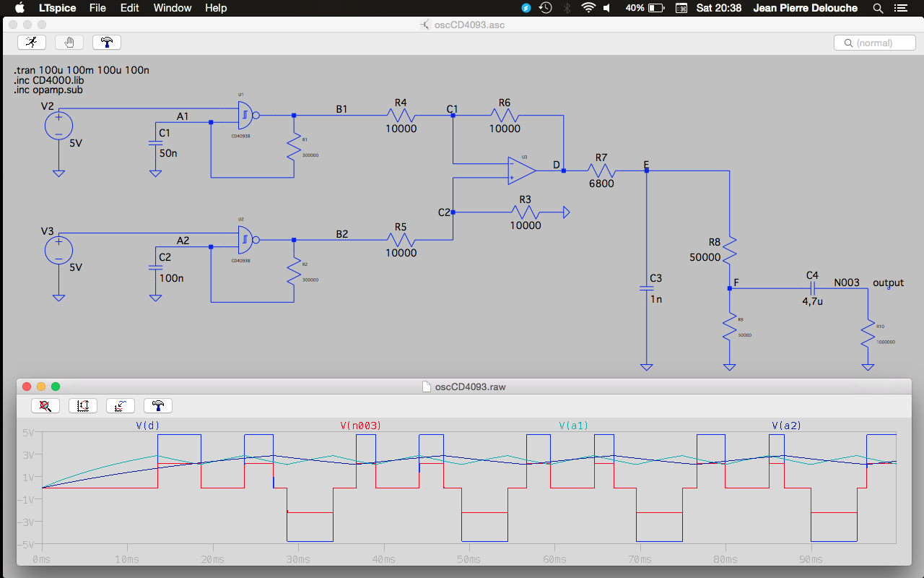Open the Window menu

173,8
